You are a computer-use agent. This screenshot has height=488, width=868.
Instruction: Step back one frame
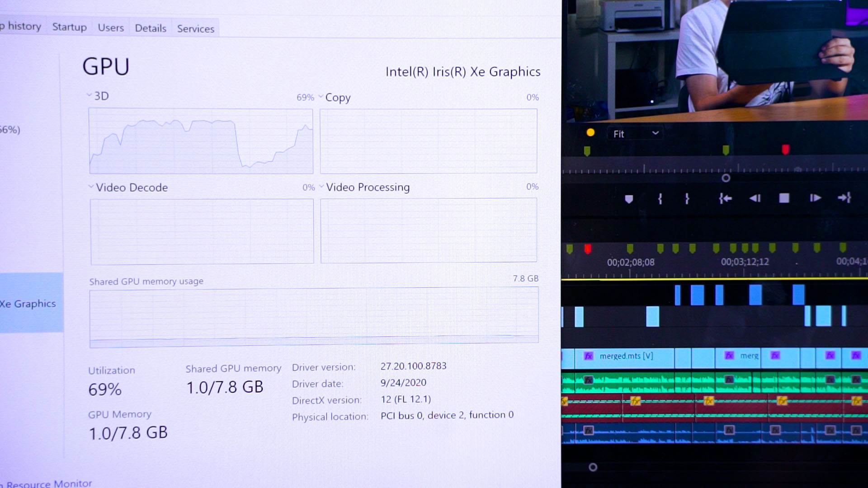pos(755,198)
